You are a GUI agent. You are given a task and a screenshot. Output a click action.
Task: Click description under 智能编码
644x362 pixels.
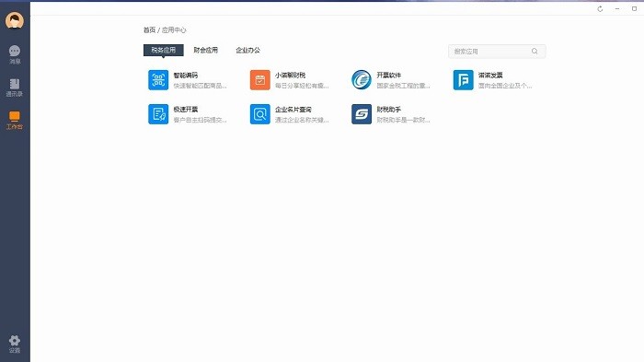[200, 86]
